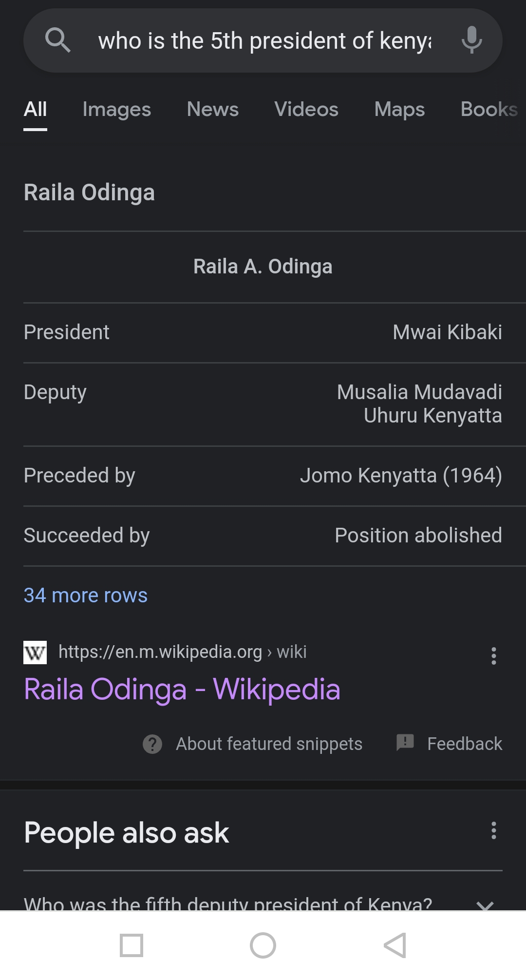Screen dimensions: 526x980
Task: Open Android recent apps
Action: click(131, 945)
